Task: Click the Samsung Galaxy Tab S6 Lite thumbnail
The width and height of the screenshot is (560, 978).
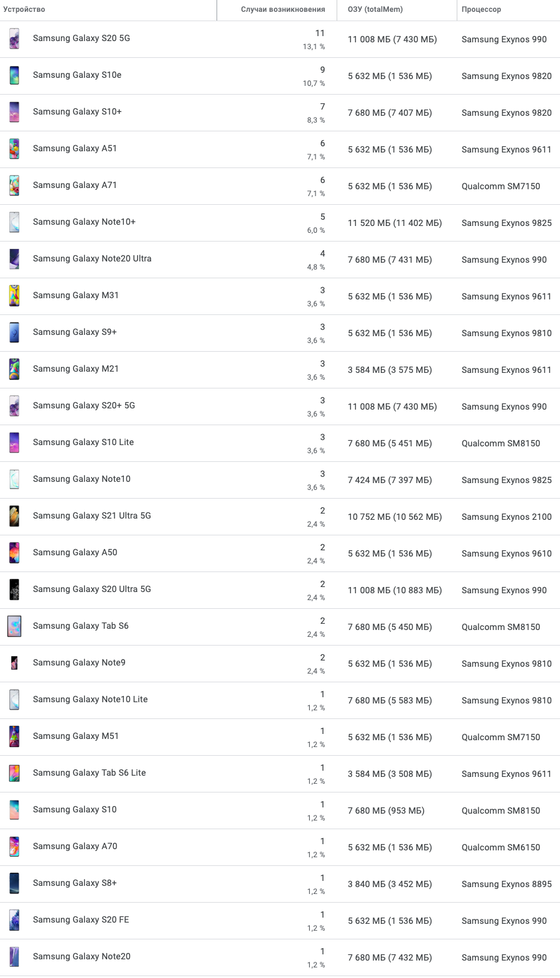Action: point(14,773)
